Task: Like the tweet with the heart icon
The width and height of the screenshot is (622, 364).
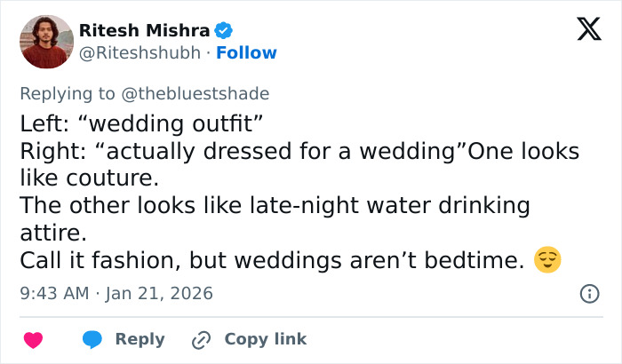Action: point(34,339)
